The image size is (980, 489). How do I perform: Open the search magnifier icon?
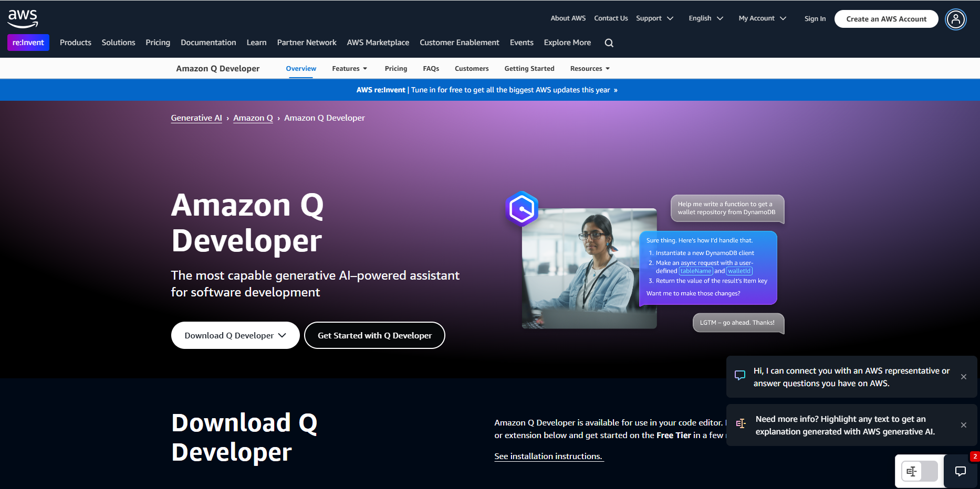click(609, 43)
